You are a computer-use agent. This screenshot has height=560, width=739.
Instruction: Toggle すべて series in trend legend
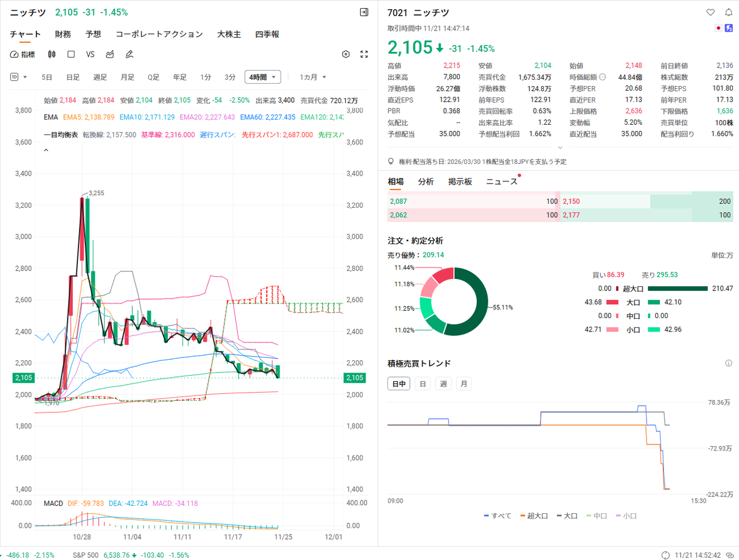point(498,516)
